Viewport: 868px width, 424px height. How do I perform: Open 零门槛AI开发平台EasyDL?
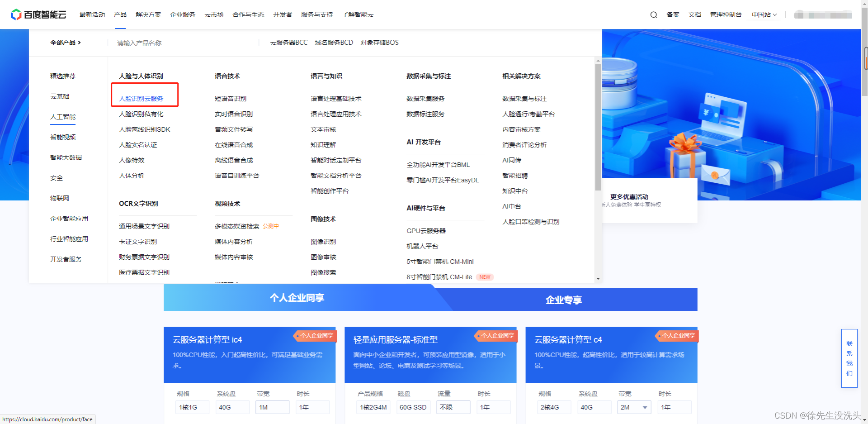point(443,180)
